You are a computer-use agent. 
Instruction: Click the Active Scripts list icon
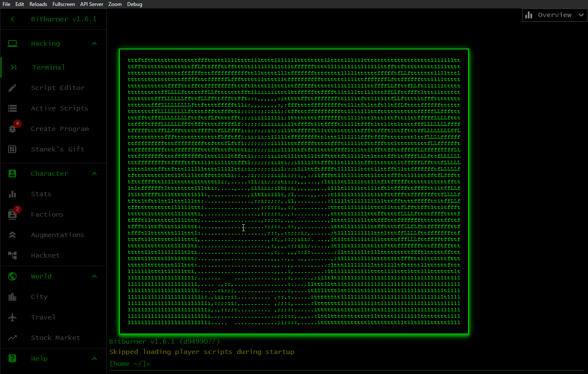pyautogui.click(x=12, y=108)
